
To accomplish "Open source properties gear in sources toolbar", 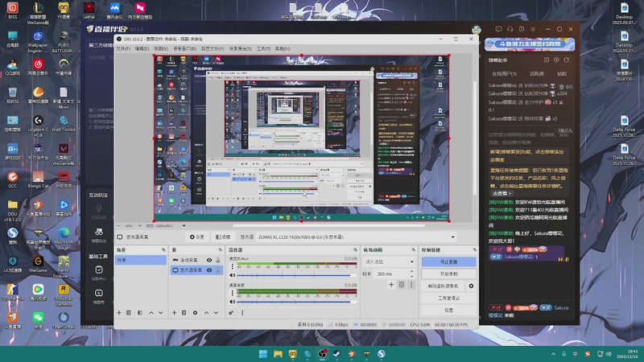I will 195,313.
